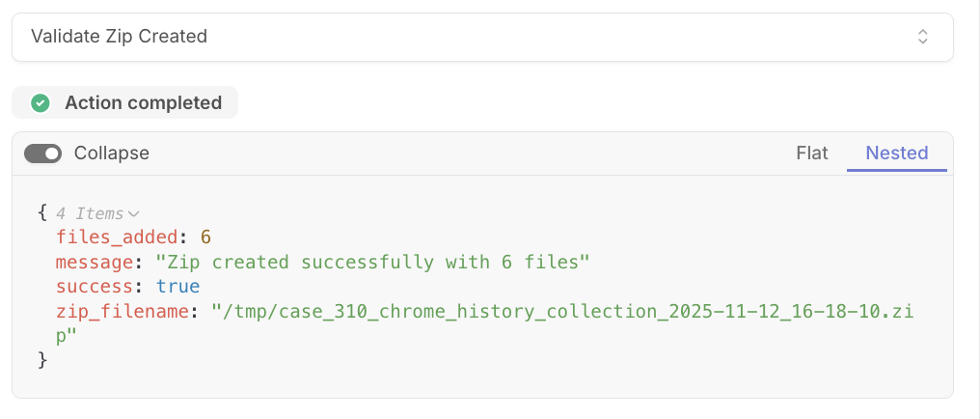
Task: Click the Action completed badge
Action: pos(125,102)
